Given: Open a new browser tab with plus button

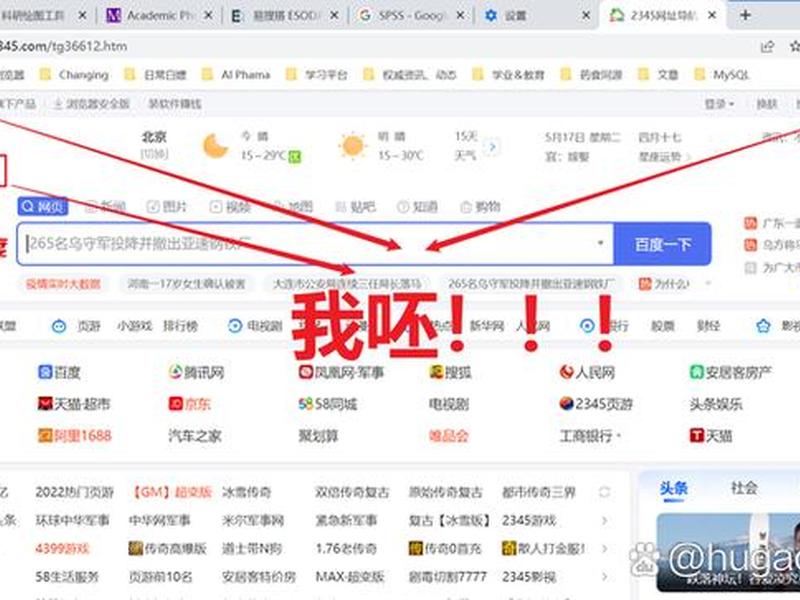Looking at the screenshot, I should tap(745, 15).
